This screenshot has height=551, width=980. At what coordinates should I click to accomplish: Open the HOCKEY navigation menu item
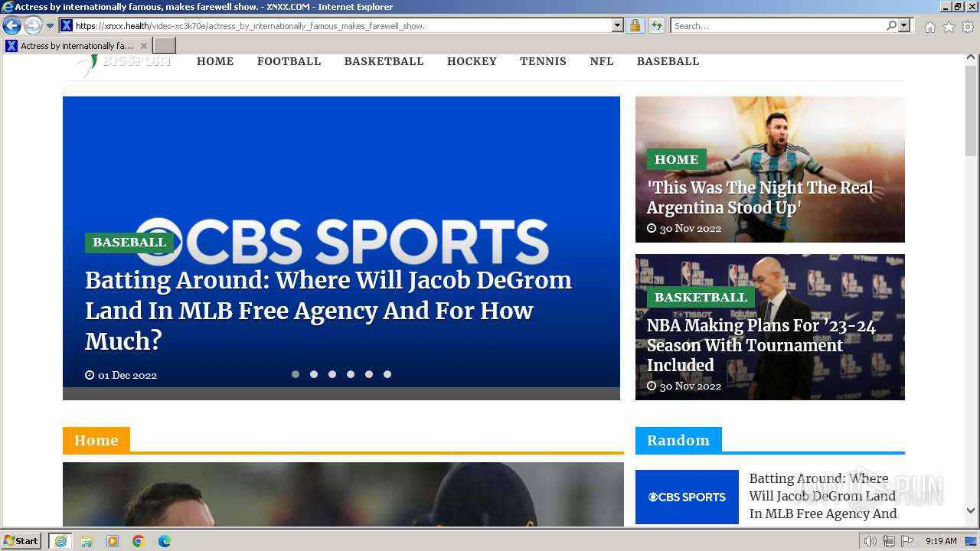tap(472, 61)
